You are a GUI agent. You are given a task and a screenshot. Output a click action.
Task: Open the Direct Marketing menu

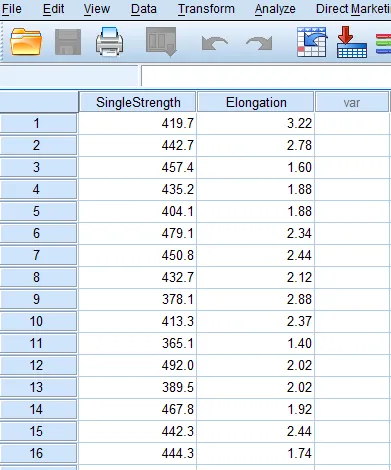353,9
